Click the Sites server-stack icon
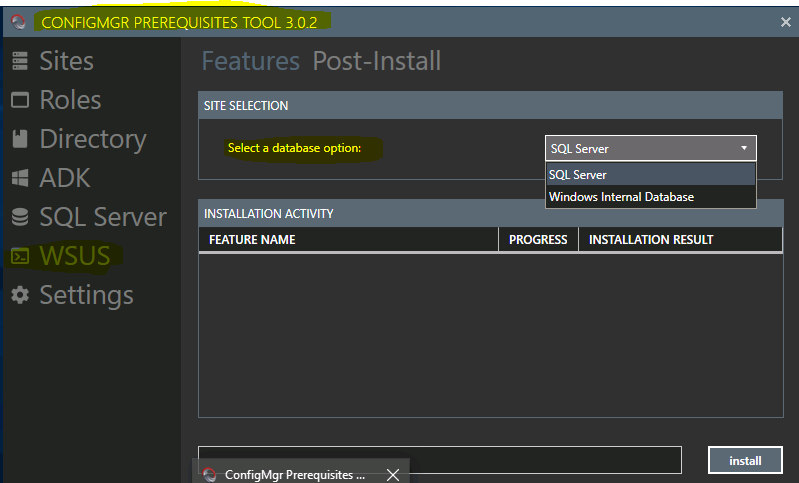The height and width of the screenshot is (483, 799). pos(20,61)
